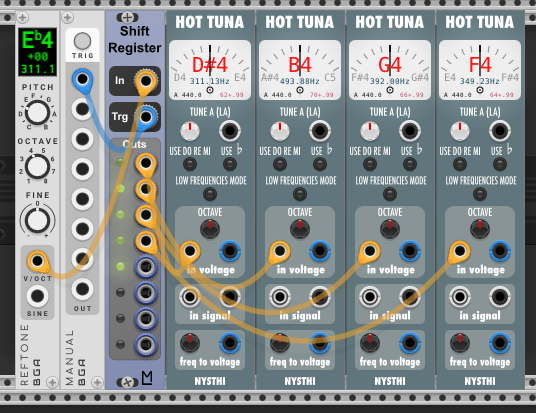Click the last Outs jack on Shift Register
The image size is (536, 413).
[x=146, y=344]
